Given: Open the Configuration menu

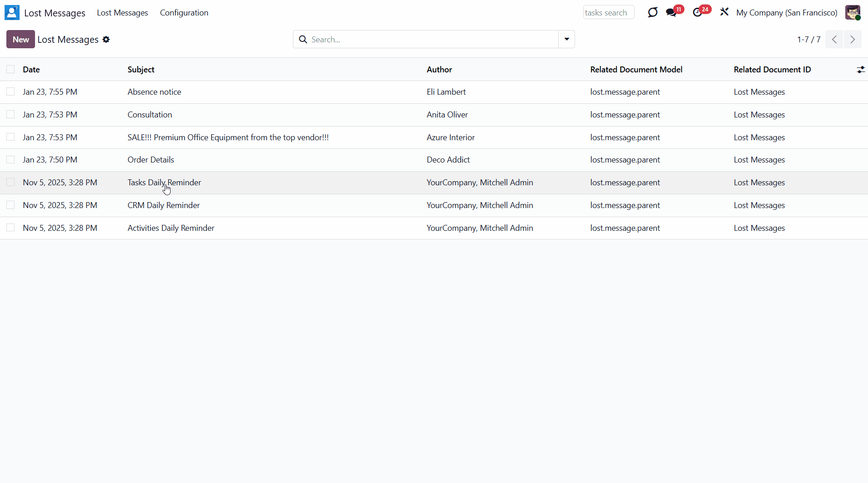Looking at the screenshot, I should tap(184, 13).
